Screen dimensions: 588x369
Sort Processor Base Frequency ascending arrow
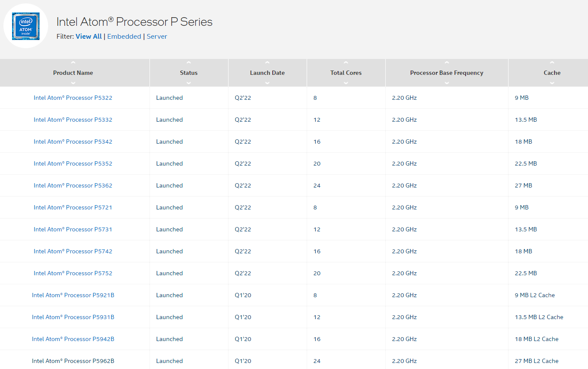click(447, 63)
